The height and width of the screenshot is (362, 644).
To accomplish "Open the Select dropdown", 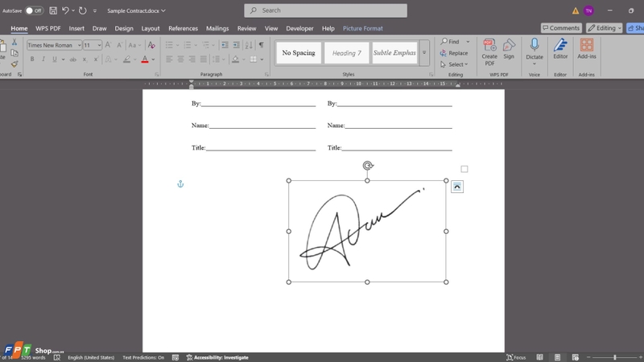I will (x=454, y=64).
